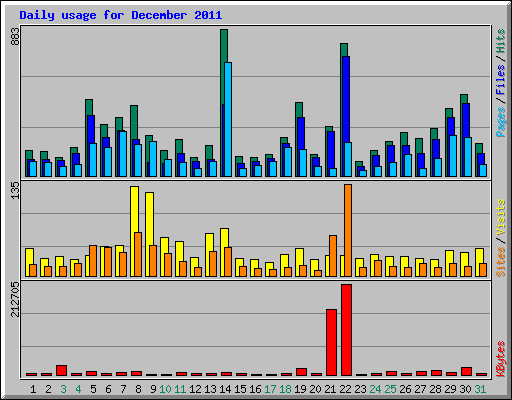Click the red 'KBytes' legend label

click(x=501, y=359)
